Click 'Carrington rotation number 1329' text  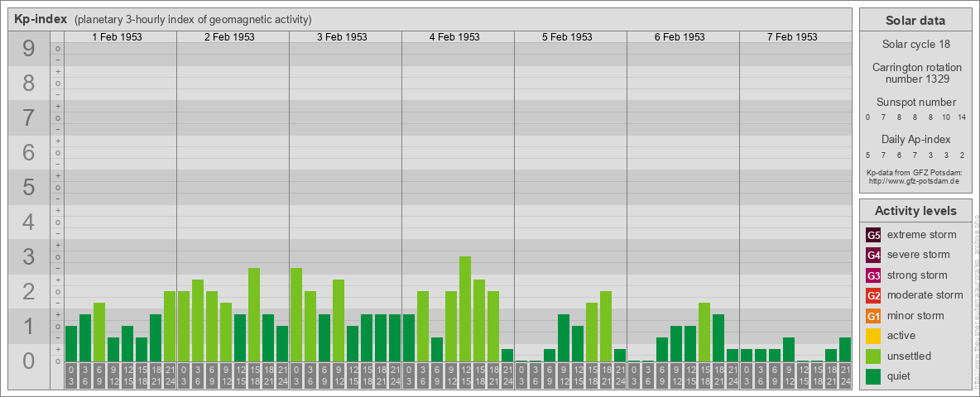pyautogui.click(x=917, y=73)
